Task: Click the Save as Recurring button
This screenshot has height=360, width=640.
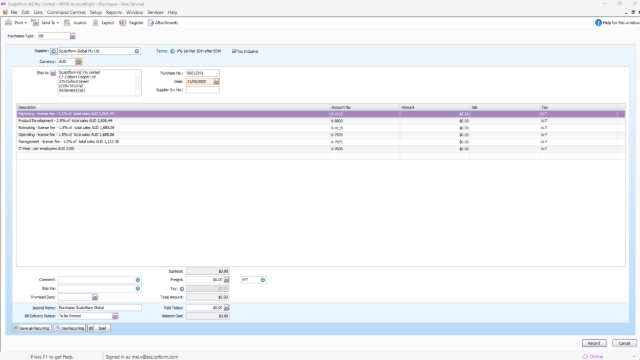Action: (31, 328)
